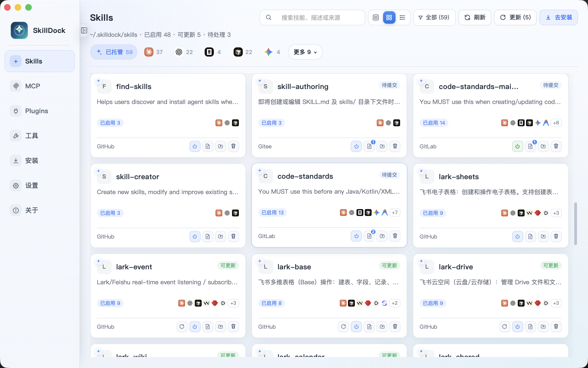The image size is (588, 368).
Task: Toggle power for skill-authoring
Action: (356, 146)
